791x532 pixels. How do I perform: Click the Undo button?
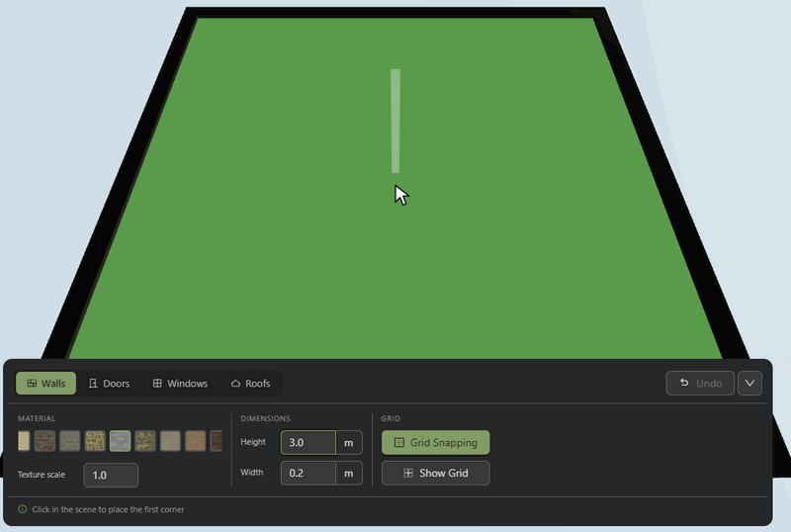[x=700, y=383]
